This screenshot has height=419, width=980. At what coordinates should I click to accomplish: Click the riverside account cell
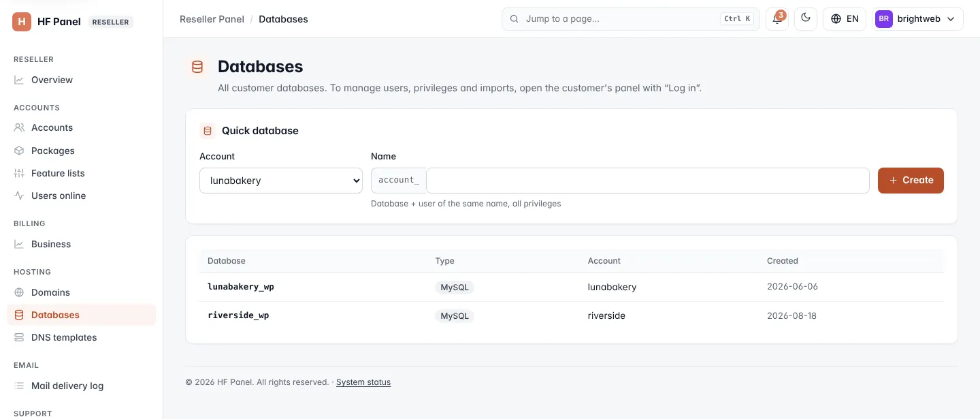pos(606,315)
